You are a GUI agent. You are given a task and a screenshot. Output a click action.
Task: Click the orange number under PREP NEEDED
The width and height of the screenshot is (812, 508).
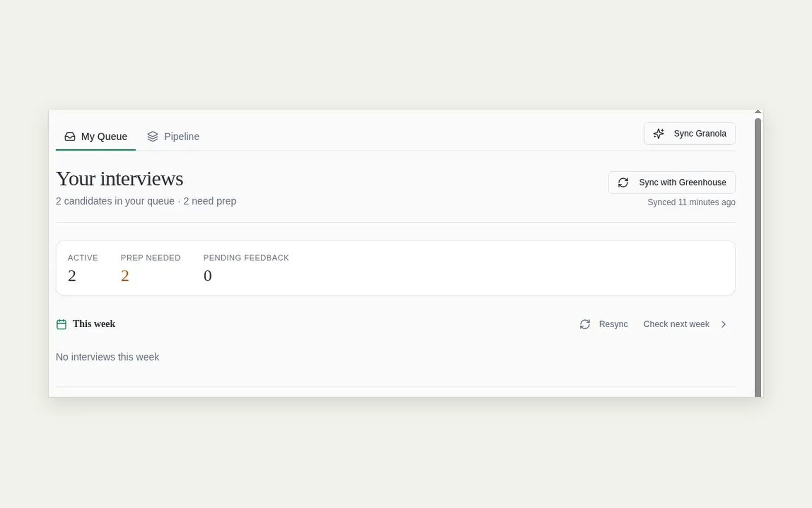tap(125, 276)
